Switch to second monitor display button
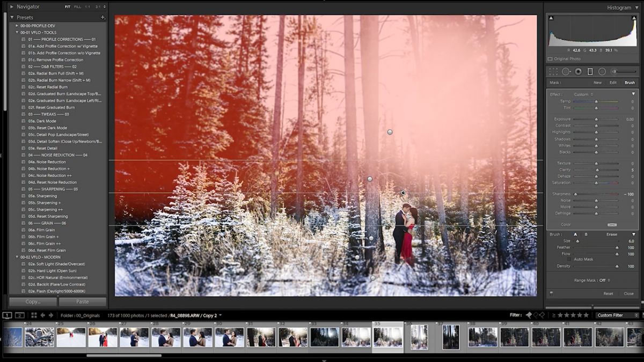 (19, 315)
